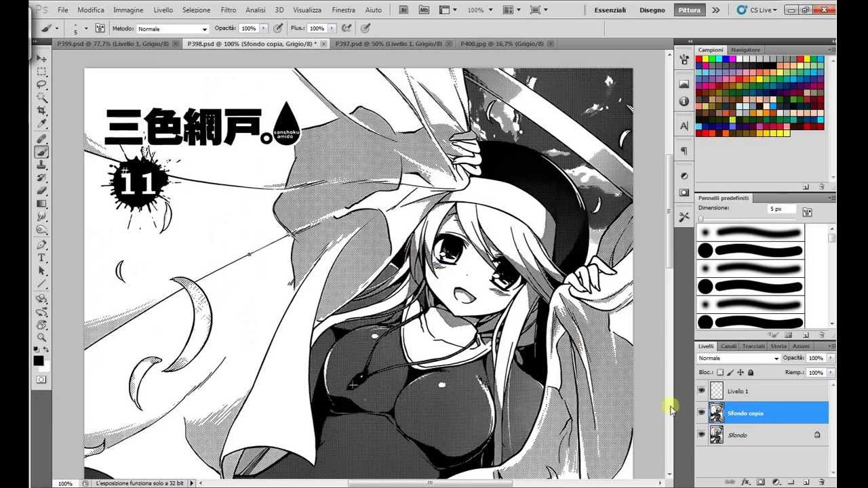Image resolution: width=868 pixels, height=488 pixels.
Task: Click the foreground color black swatch
Action: pos(39,361)
